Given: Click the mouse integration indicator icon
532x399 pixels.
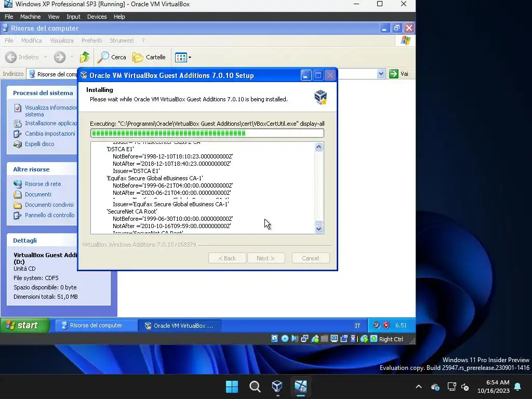Looking at the screenshot, I should (x=364, y=339).
